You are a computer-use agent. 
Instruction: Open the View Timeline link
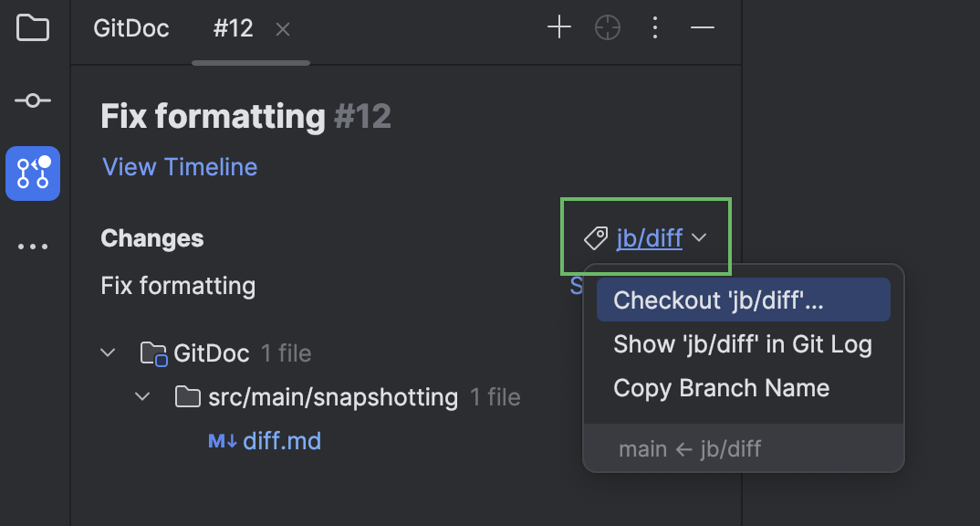tap(179, 166)
